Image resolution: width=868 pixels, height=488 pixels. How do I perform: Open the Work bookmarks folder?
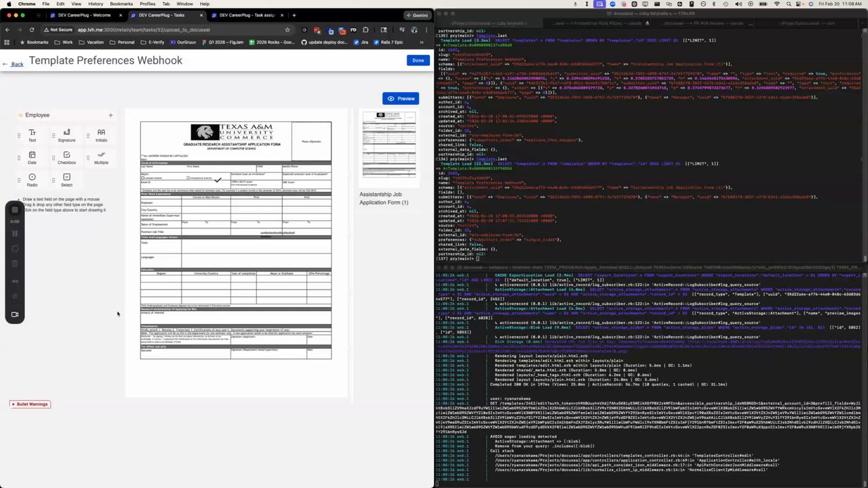pyautogui.click(x=64, y=42)
